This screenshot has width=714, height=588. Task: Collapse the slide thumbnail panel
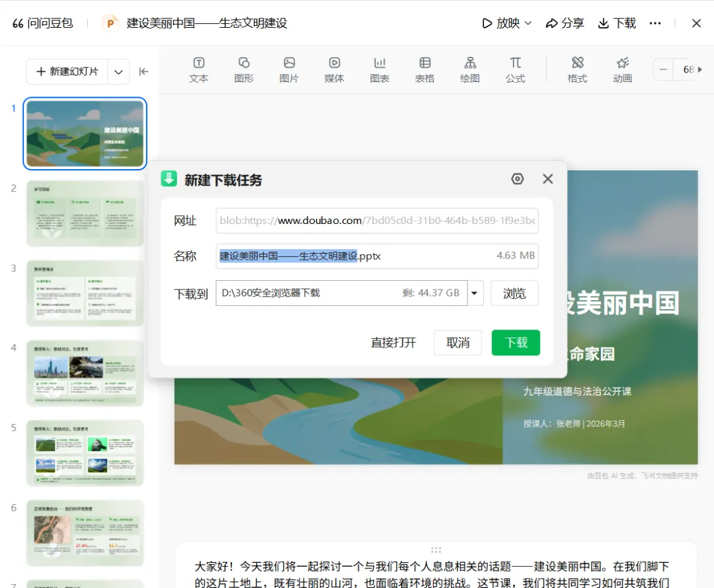(143, 71)
